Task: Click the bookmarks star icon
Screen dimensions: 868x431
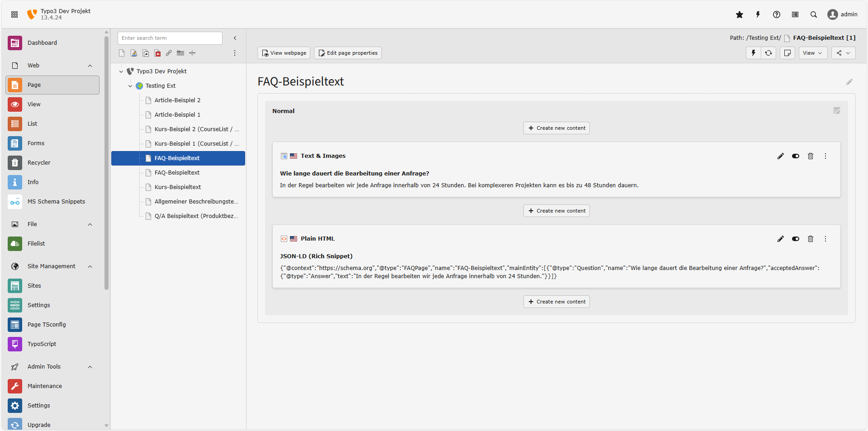Action: [x=740, y=14]
